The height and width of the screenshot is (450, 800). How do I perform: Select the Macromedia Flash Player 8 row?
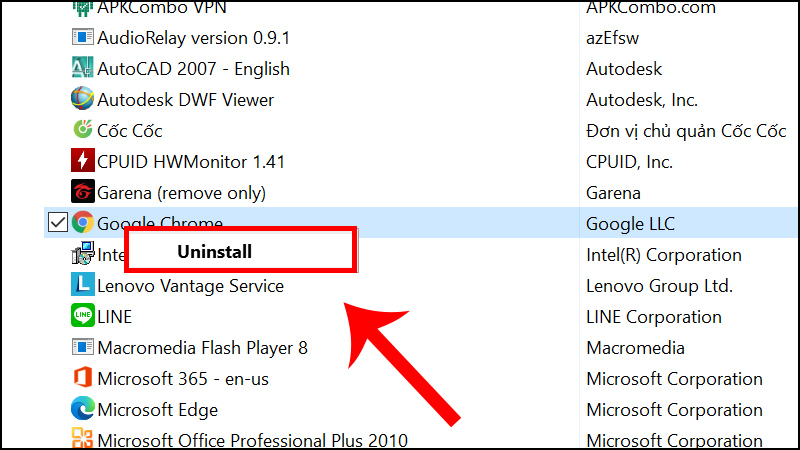coord(202,348)
